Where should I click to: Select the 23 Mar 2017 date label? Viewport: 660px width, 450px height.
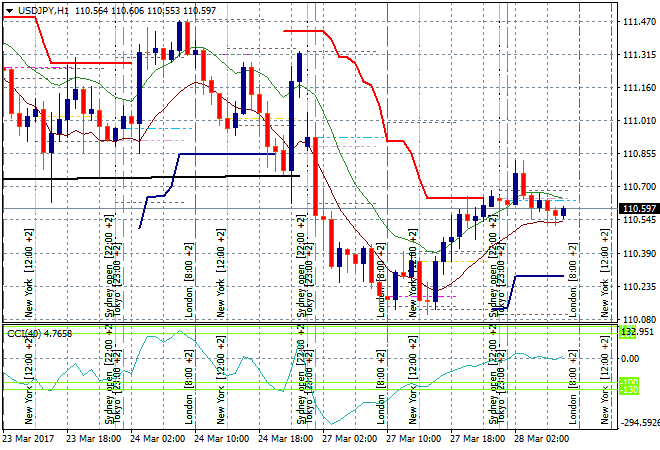[x=28, y=439]
